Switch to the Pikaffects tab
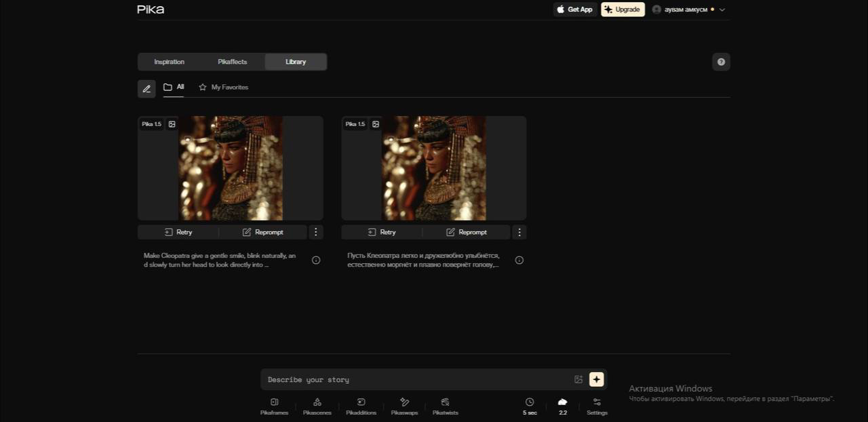Image resolution: width=868 pixels, height=422 pixels. [x=233, y=62]
